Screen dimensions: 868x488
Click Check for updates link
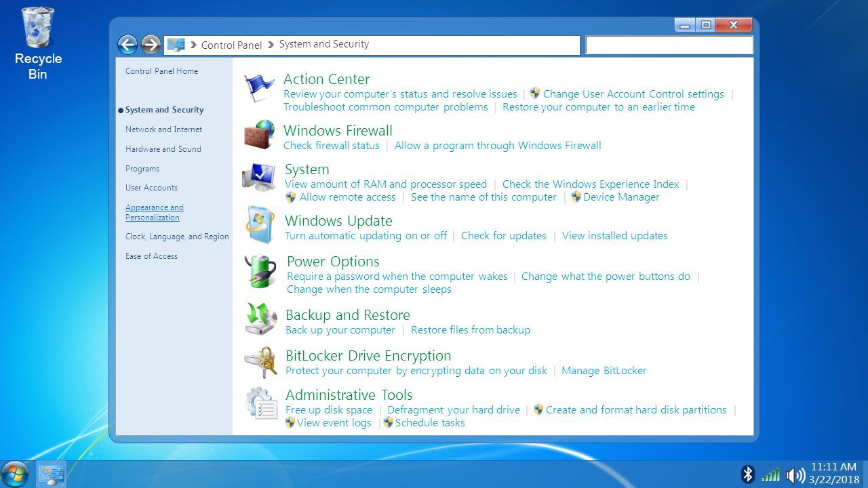tap(504, 236)
